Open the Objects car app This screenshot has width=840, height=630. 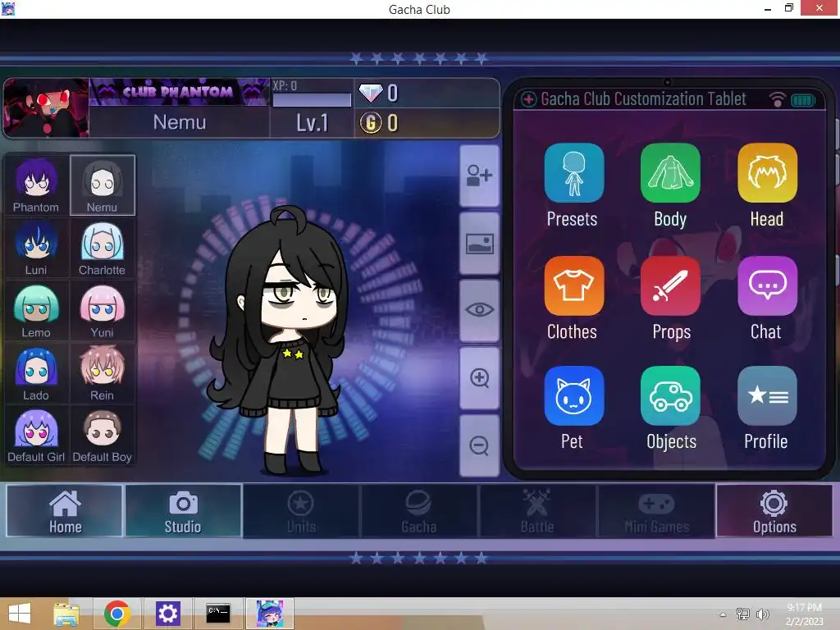(670, 396)
